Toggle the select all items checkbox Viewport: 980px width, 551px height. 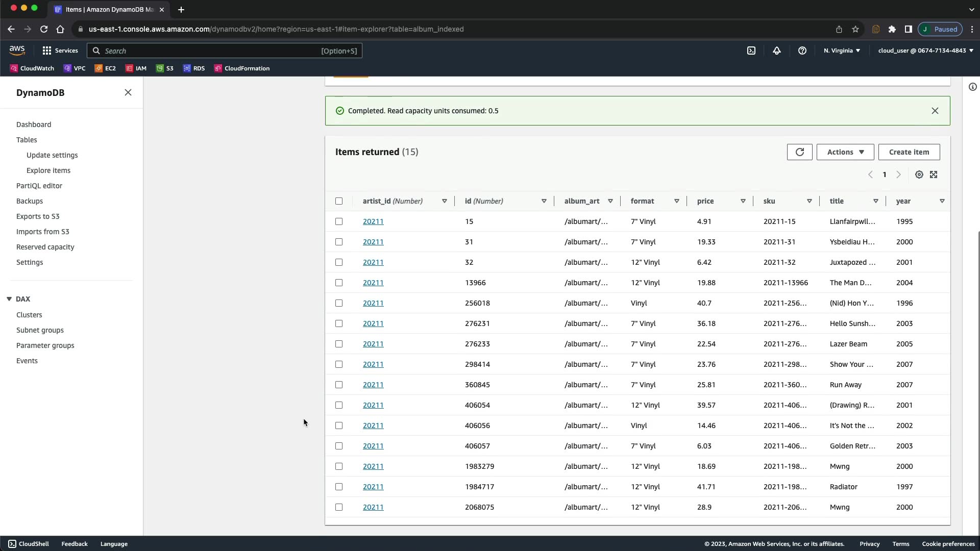click(x=339, y=201)
